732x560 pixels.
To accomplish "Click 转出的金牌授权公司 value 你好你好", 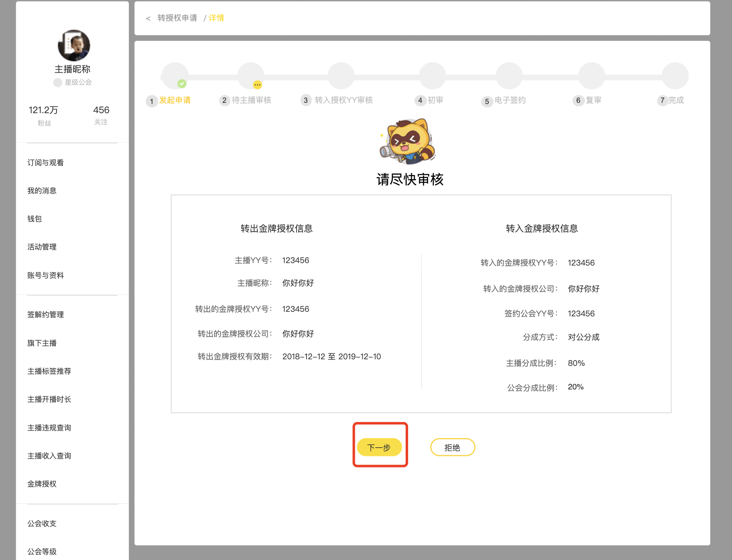I will click(x=298, y=334).
